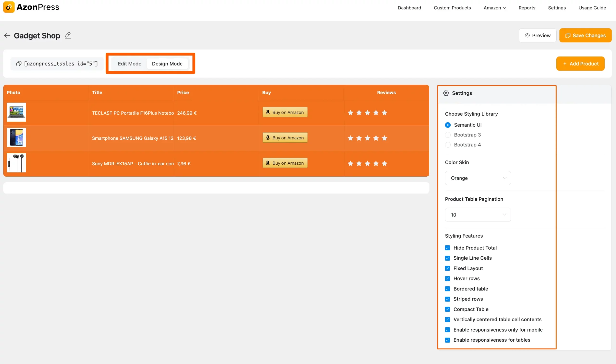Disable the Compact Table checkbox
This screenshot has height=364, width=616.
coord(447,309)
